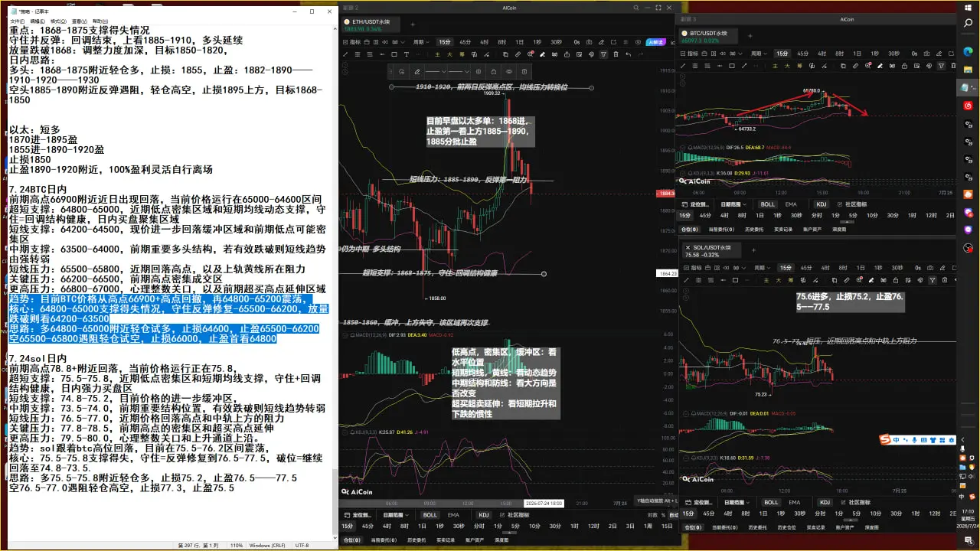Click the camera icon in BTC window toolbar
The image size is (980, 551).
[x=926, y=54]
